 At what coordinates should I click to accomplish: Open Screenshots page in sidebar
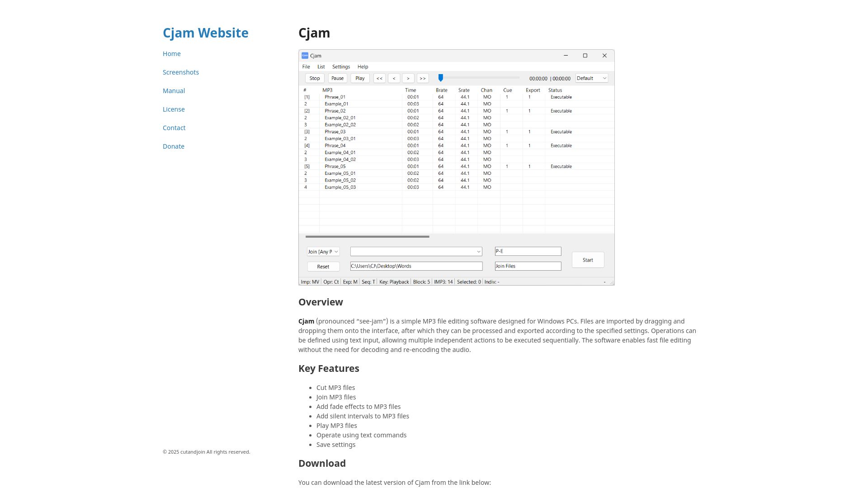(181, 72)
